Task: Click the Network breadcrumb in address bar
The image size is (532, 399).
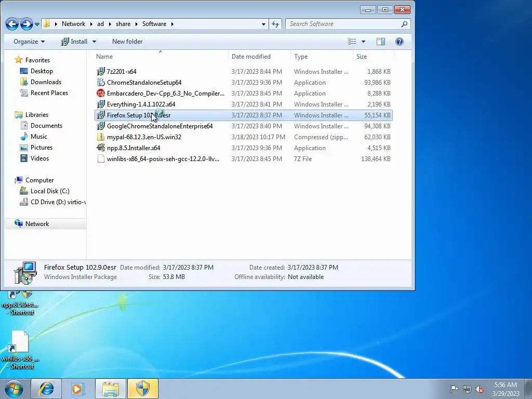Action: click(74, 24)
